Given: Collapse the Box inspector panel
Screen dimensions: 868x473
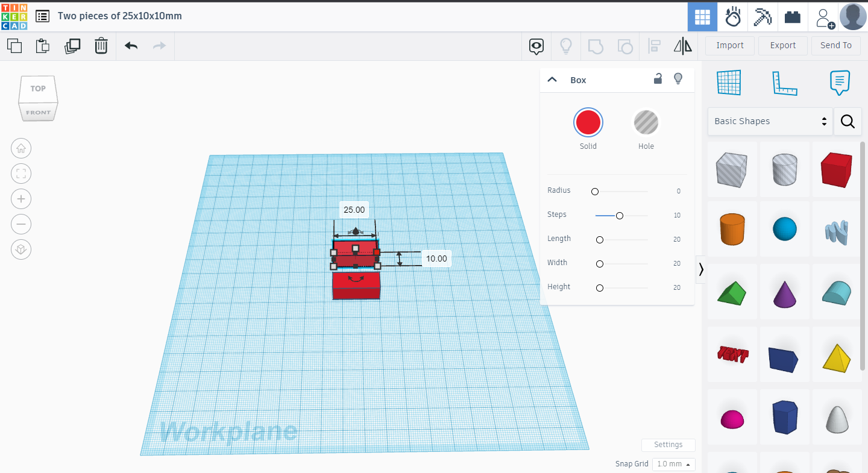Looking at the screenshot, I should [552, 80].
